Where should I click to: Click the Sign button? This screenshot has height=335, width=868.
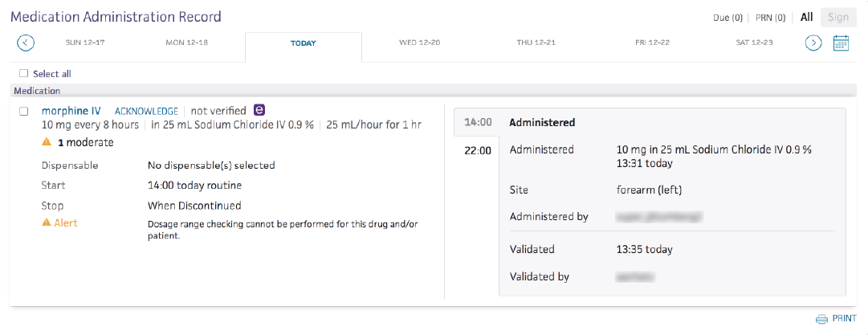(x=837, y=18)
